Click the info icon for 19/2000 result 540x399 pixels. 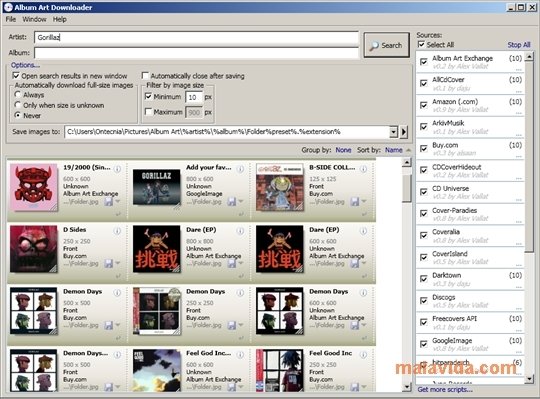click(x=117, y=169)
